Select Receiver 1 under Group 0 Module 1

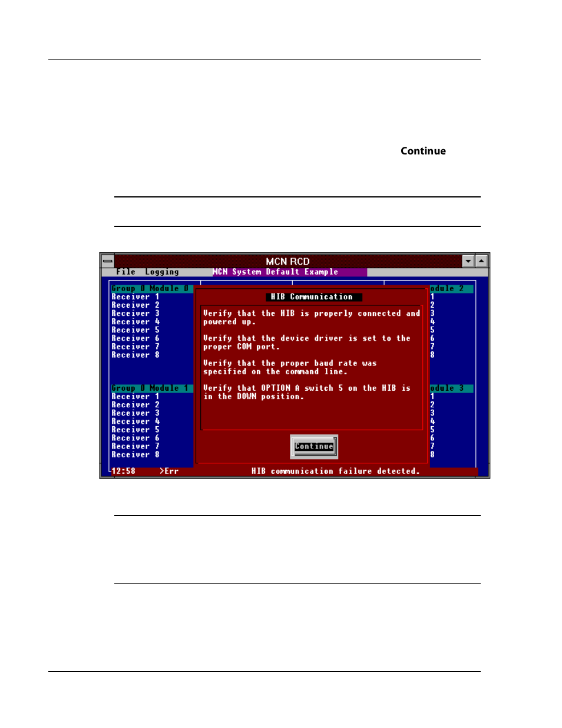pyautogui.click(x=135, y=397)
